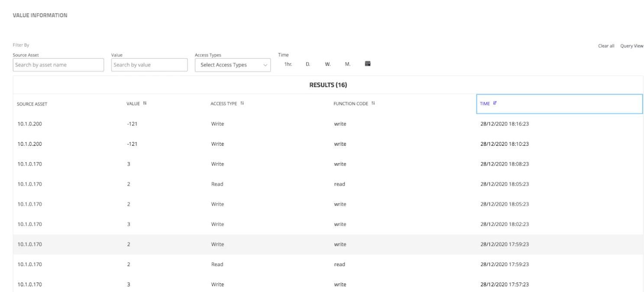Image resolution: width=644 pixels, height=292 pixels.
Task: Sort results by Function Code icon
Action: [372, 103]
